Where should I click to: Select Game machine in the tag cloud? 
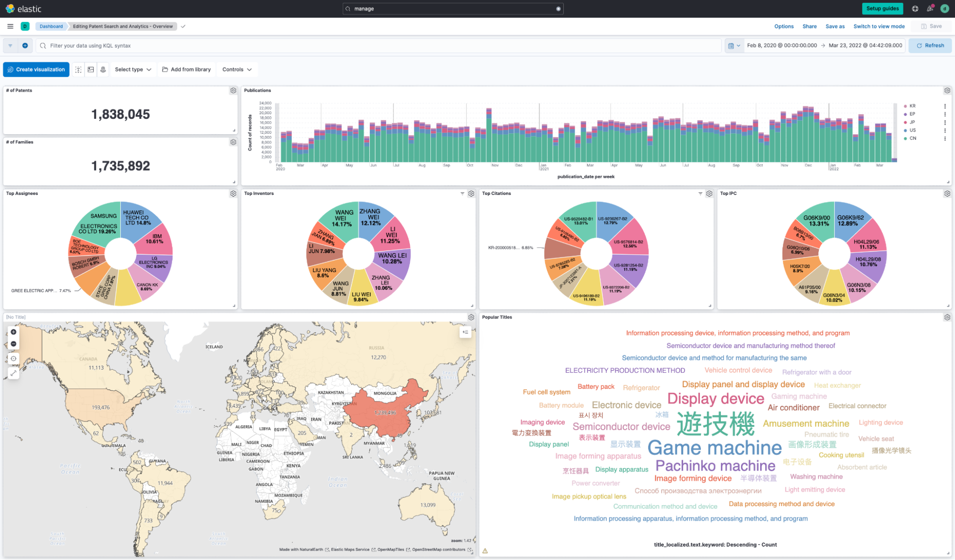pos(714,448)
